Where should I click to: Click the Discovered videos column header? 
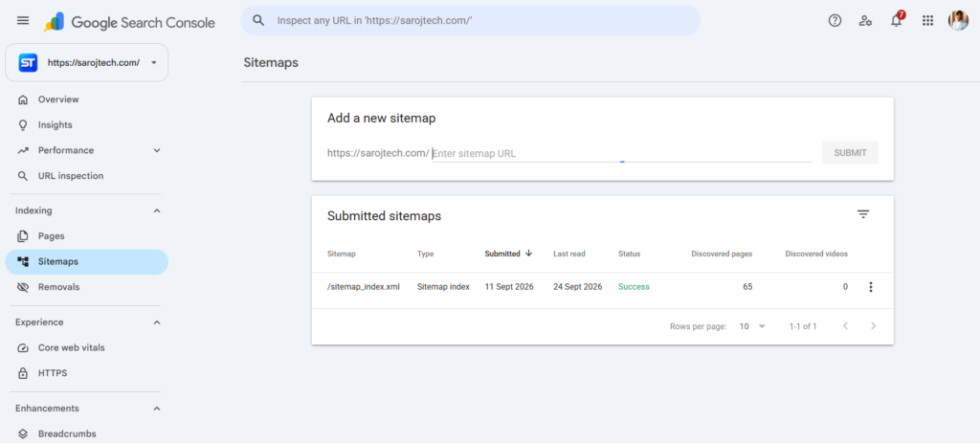tap(817, 254)
